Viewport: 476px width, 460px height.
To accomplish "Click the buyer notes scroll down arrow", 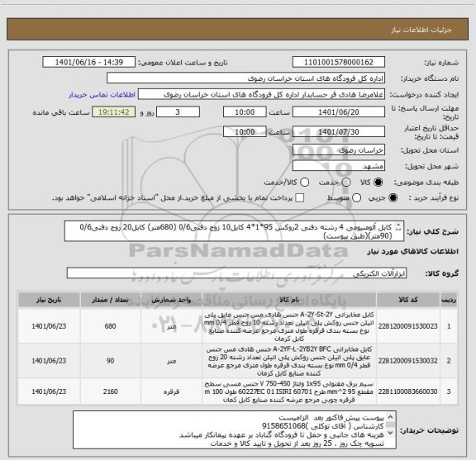I will click(390, 433).
